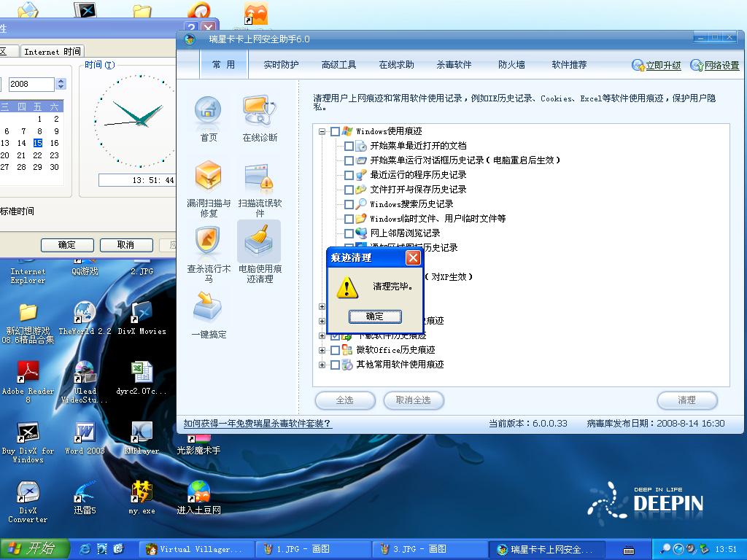Open Word 2003 desktop shortcut

click(85, 438)
